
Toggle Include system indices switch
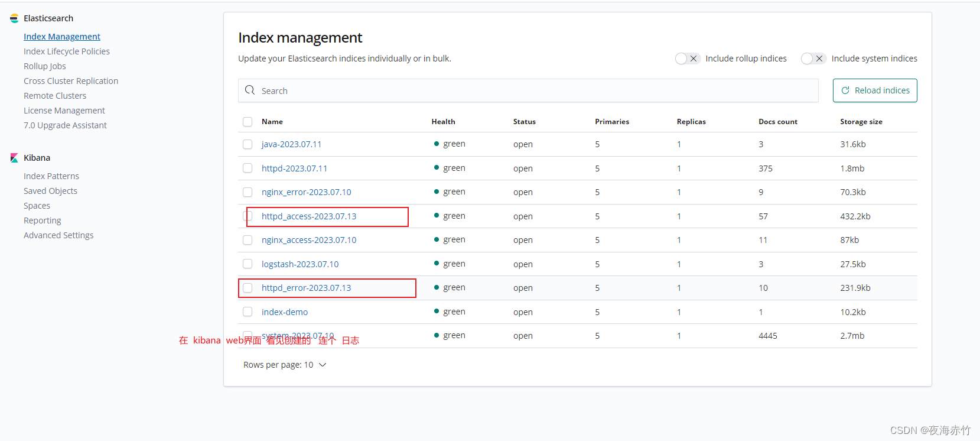(813, 59)
